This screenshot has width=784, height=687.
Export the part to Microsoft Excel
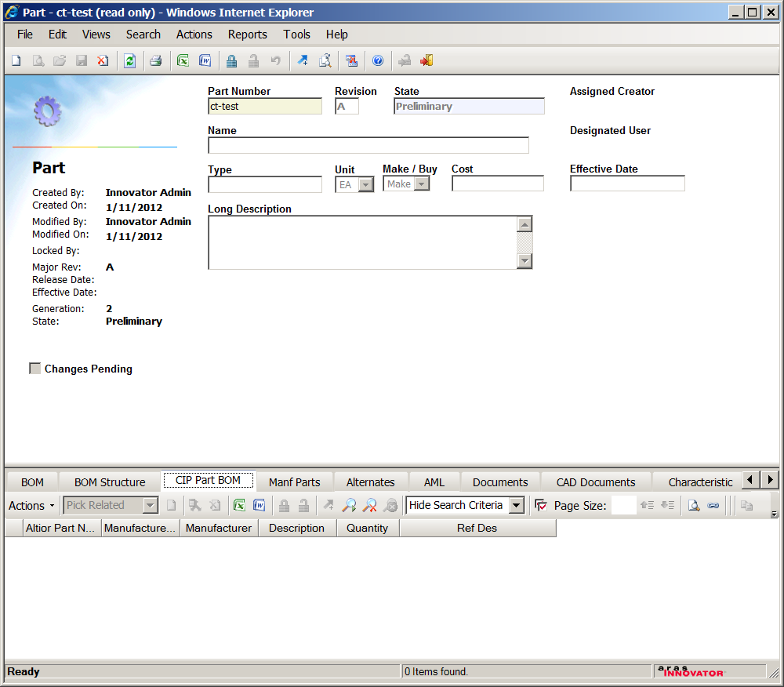pos(182,60)
